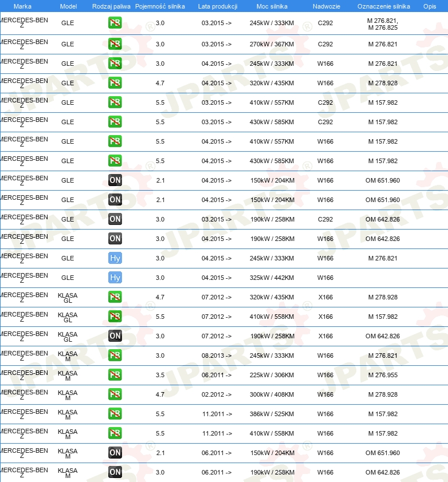
Task: Click 07.2012 -> date in KLASA GL 5.5 row
Action: tap(217, 317)
